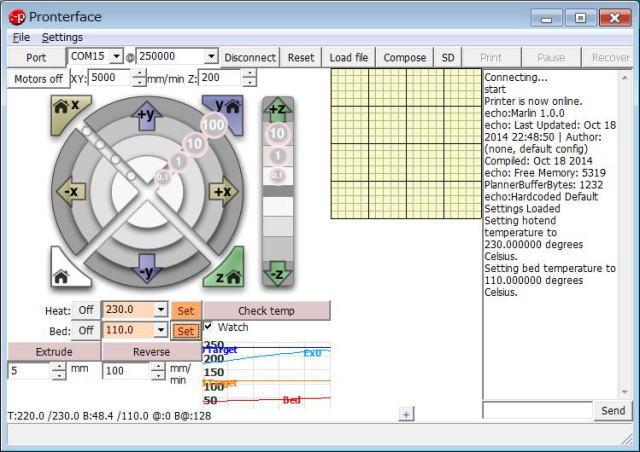
Task: Select the 1 step on Z column
Action: coord(278,156)
